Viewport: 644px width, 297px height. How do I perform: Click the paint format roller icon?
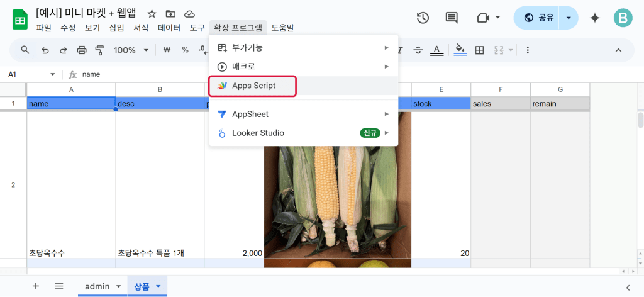(99, 50)
